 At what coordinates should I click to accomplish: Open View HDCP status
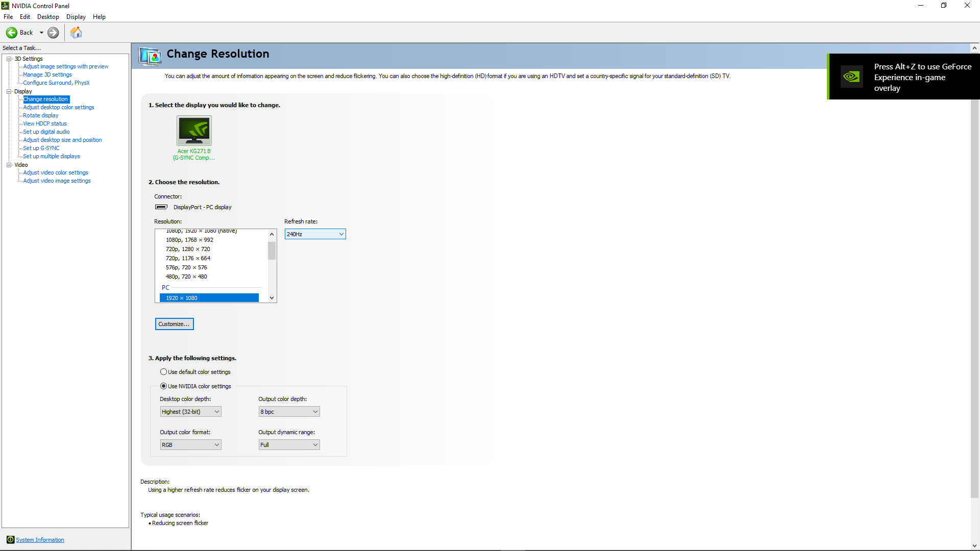click(45, 123)
